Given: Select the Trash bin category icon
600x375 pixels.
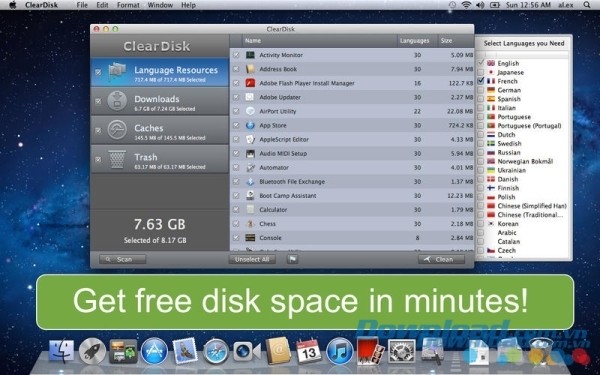Looking at the screenshot, I should coord(117,159).
